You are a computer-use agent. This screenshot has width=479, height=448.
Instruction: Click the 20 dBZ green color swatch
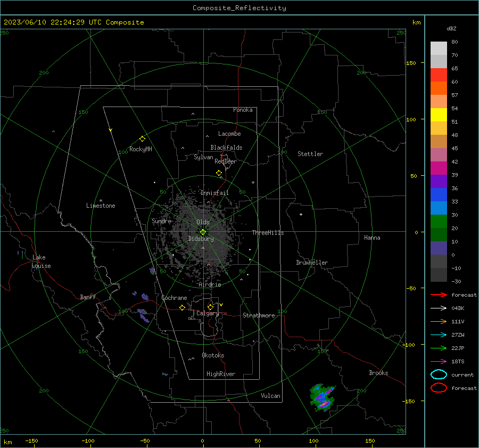click(x=439, y=221)
